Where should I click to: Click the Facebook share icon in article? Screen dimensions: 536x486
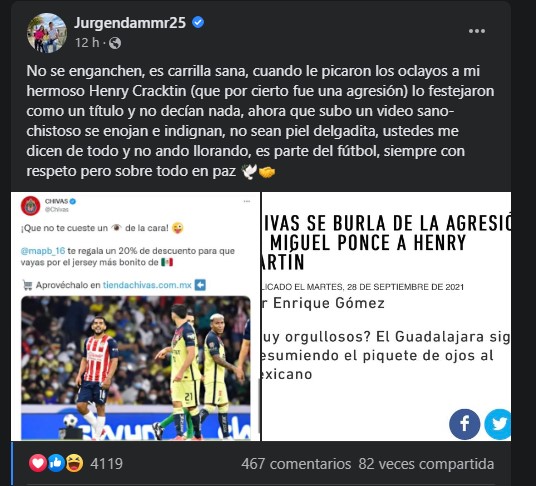point(464,424)
